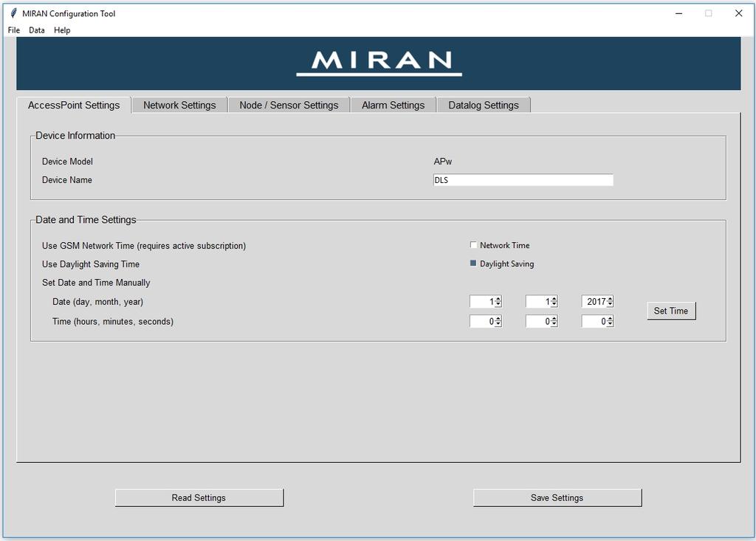Increase the hours value with up arrow
This screenshot has width=756, height=541.
coord(498,318)
